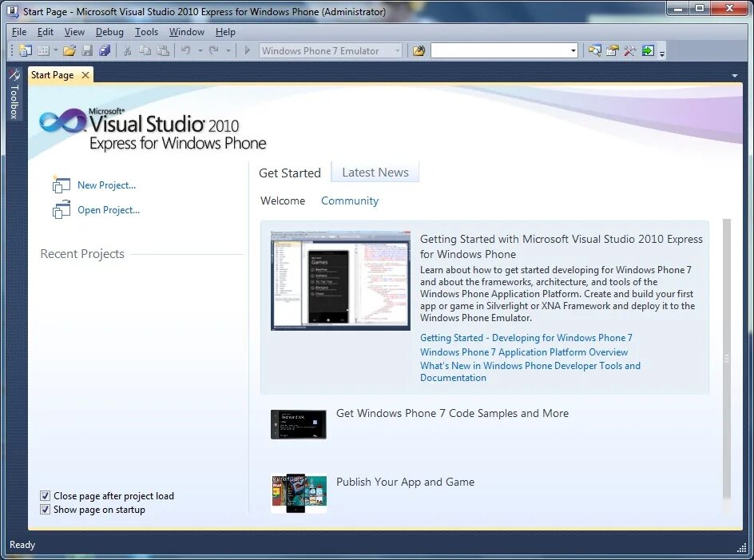Click the Cut scissors icon

tap(128, 50)
